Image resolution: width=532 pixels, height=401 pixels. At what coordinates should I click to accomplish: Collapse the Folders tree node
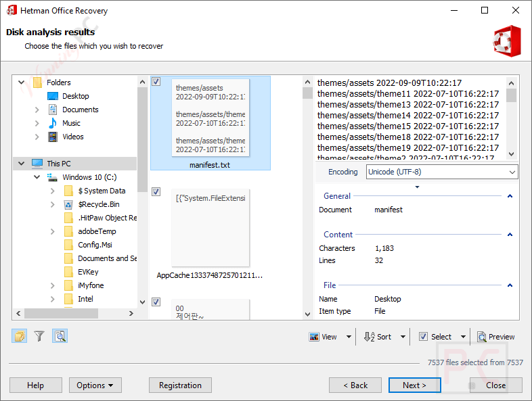point(22,82)
